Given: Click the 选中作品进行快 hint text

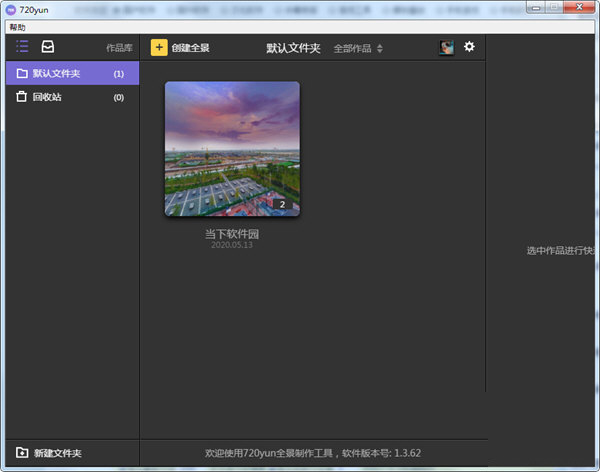Looking at the screenshot, I should point(561,251).
